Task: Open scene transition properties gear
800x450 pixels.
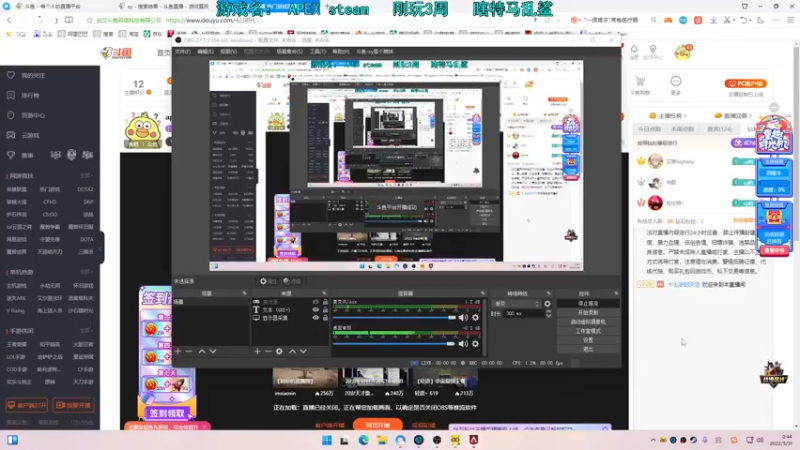Action: tap(547, 304)
